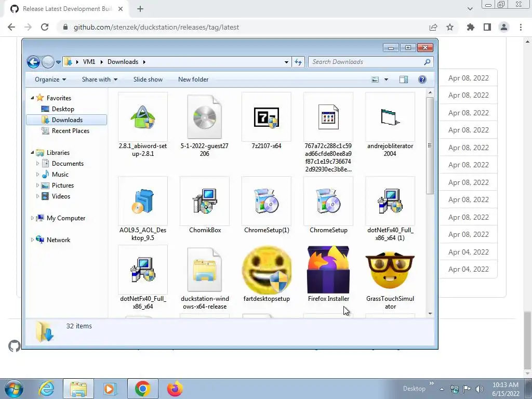532x399 pixels.
Task: Click Explorer back navigation arrow
Action: pyautogui.click(x=33, y=62)
